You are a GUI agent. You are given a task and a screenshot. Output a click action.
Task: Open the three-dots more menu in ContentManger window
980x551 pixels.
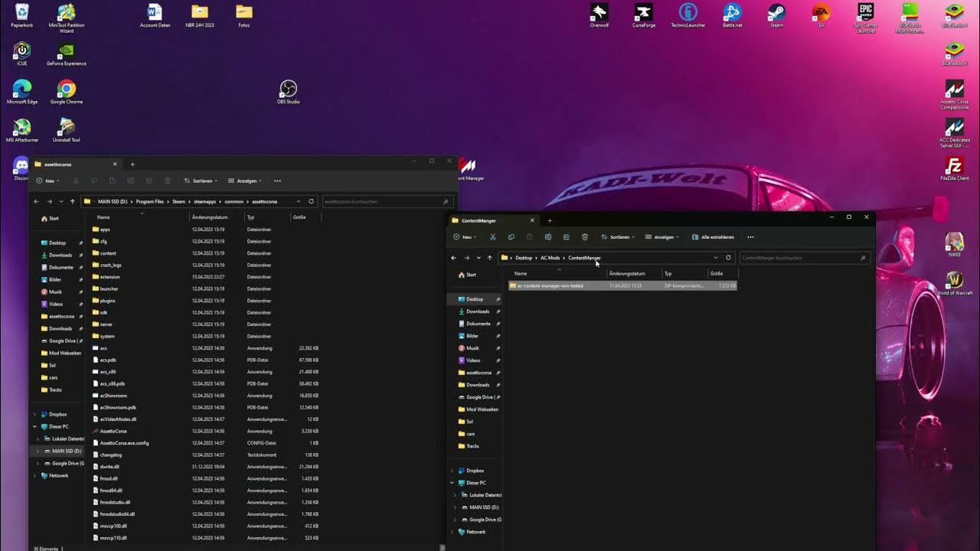click(750, 237)
